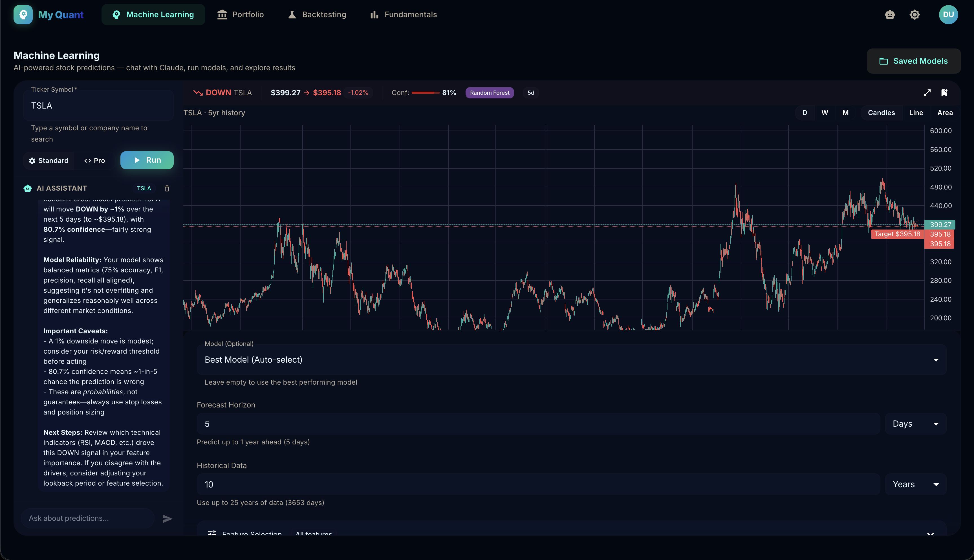Expand the chart to fullscreen
This screenshot has width=974, height=560.
click(x=927, y=93)
